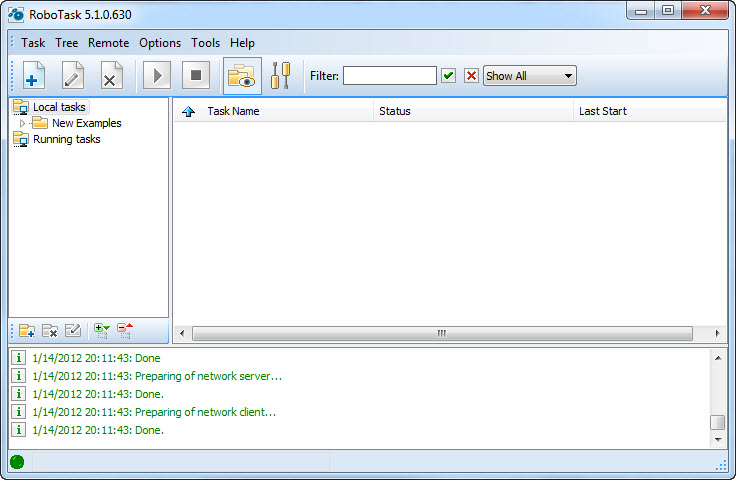
Task: Select last log entry '20:11:43: Done.'
Action: 98,430
